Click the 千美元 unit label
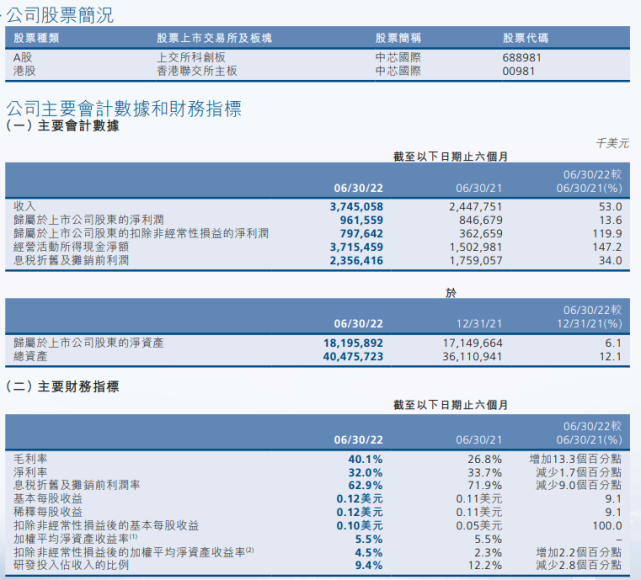641x580 pixels. 611,144
